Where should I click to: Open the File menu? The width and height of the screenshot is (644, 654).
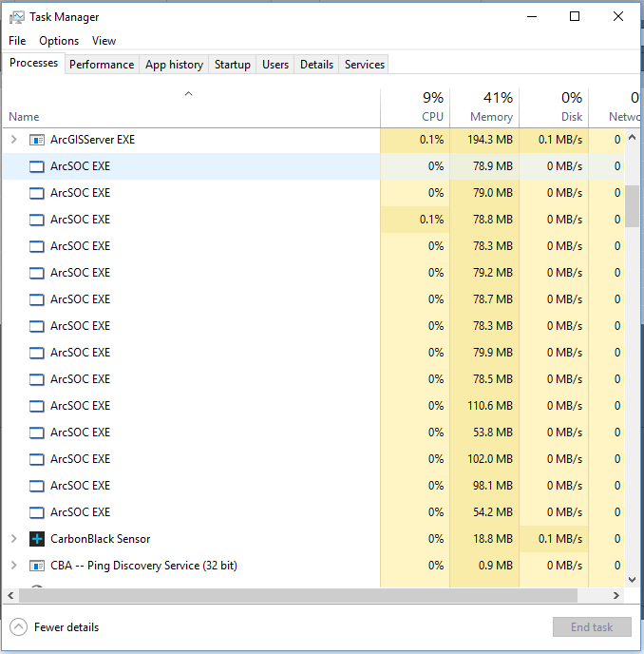point(17,41)
